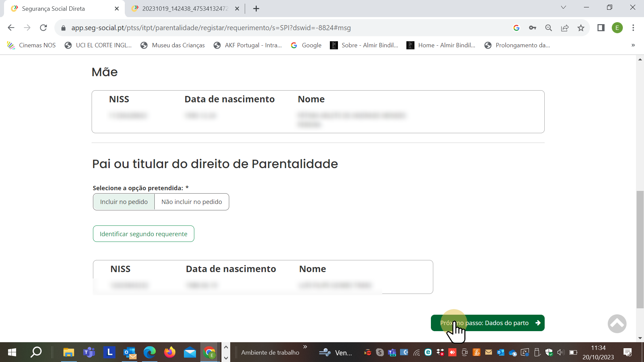This screenshot has height=362, width=644.
Task: Click the OneDrive sync icon in the tray
Action: (512, 352)
